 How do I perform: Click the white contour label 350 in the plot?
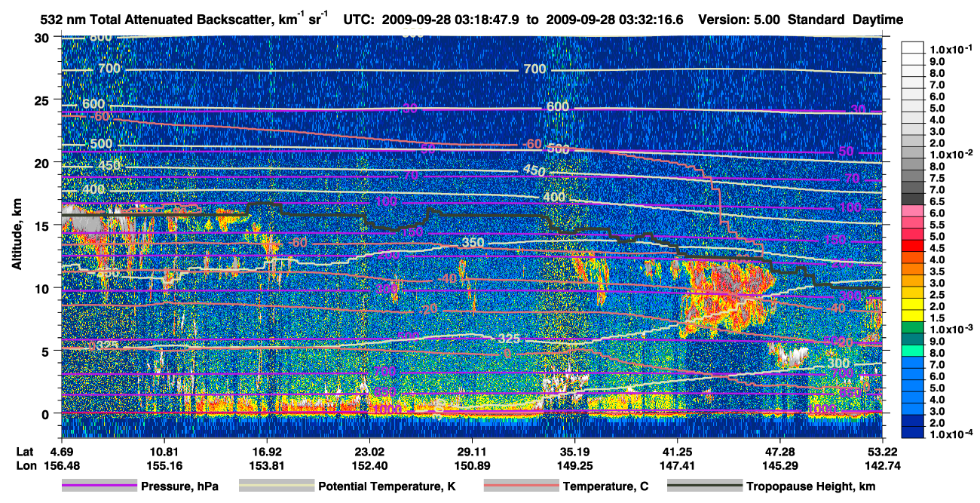pyautogui.click(x=473, y=243)
